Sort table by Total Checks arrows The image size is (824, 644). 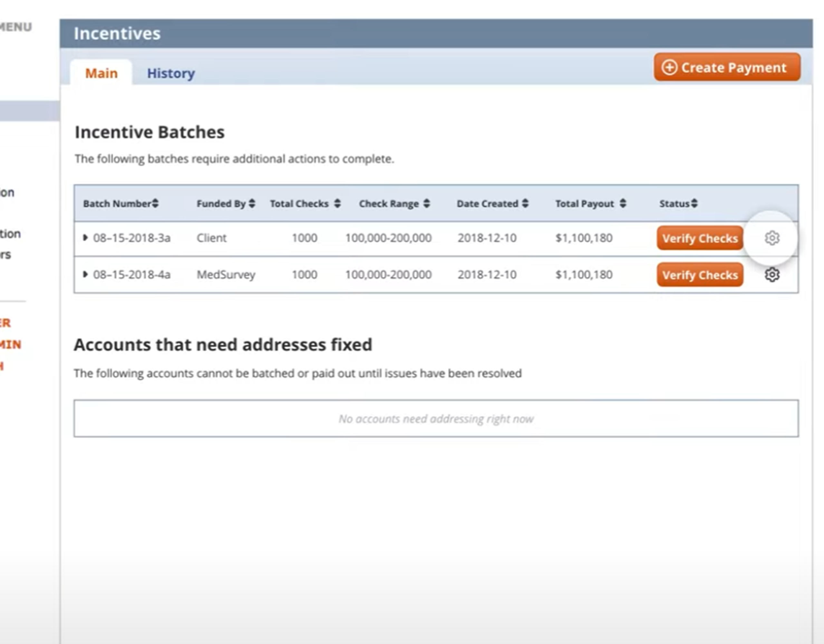click(337, 204)
